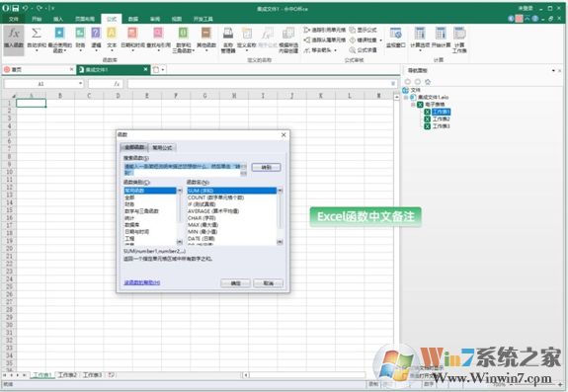
Task: Open the recently used functions star icon
Action: (59, 34)
